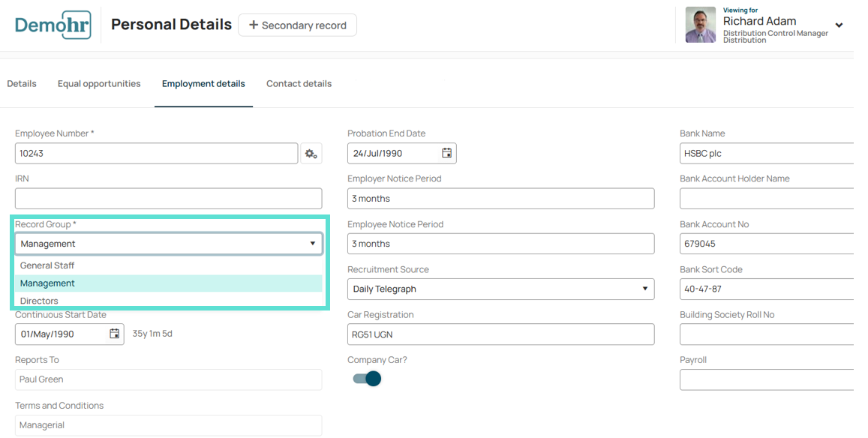Click into the IRN input field
The image size is (868, 438).
168,199
